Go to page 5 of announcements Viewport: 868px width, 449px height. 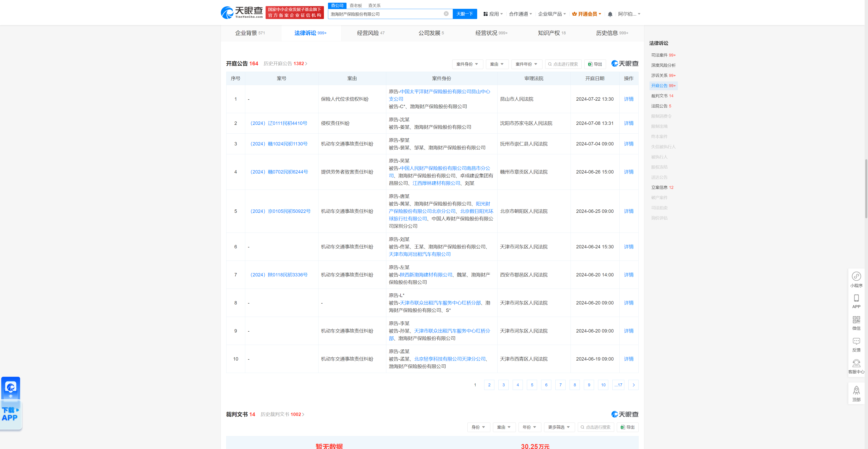[x=532, y=385]
